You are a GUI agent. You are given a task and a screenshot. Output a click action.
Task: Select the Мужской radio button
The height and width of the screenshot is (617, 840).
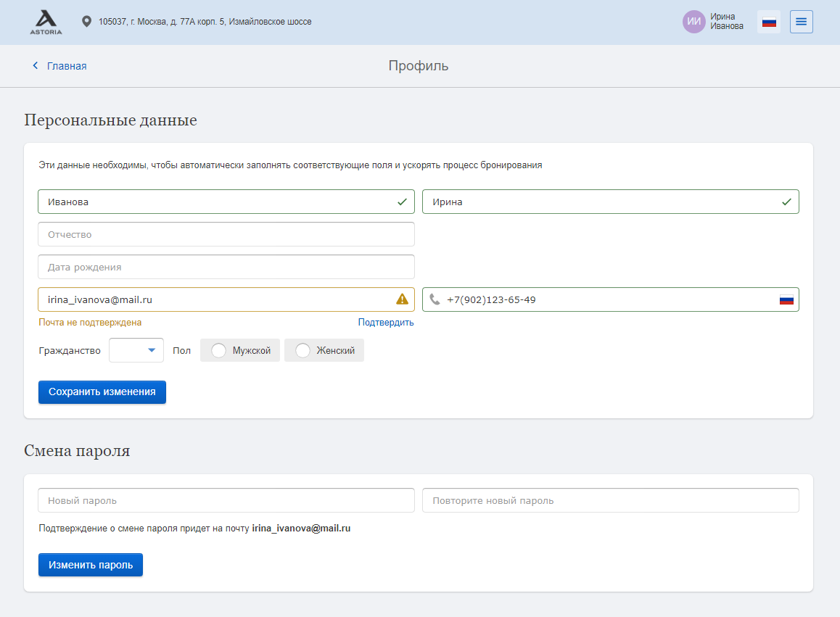tap(218, 350)
